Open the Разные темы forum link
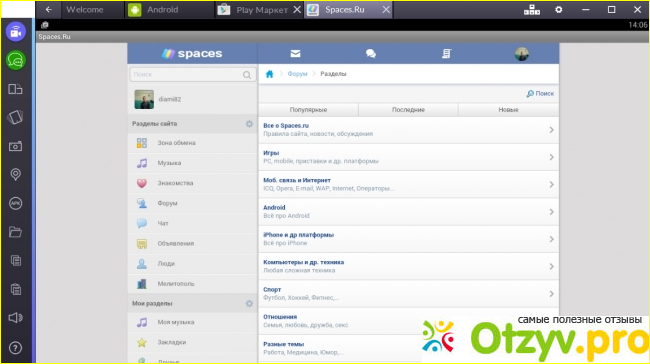Screen dimensions: 650x364 tap(284, 345)
